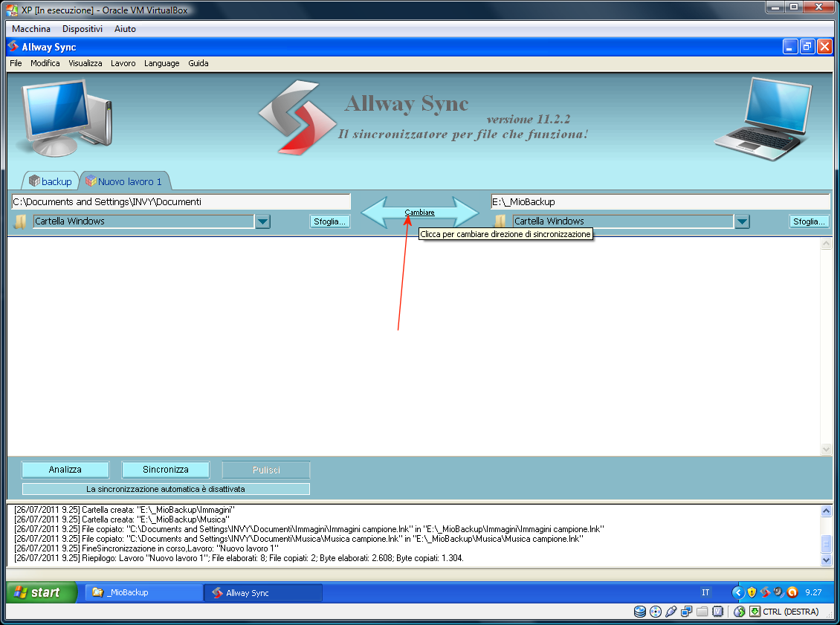Click the Pulisci button
Image resolution: width=840 pixels, height=625 pixels.
[x=265, y=470]
